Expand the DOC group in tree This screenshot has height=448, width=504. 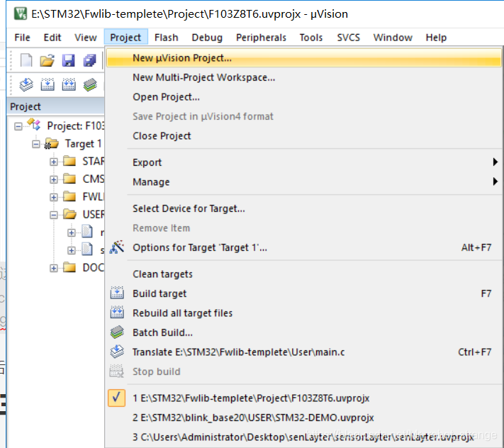(54, 268)
